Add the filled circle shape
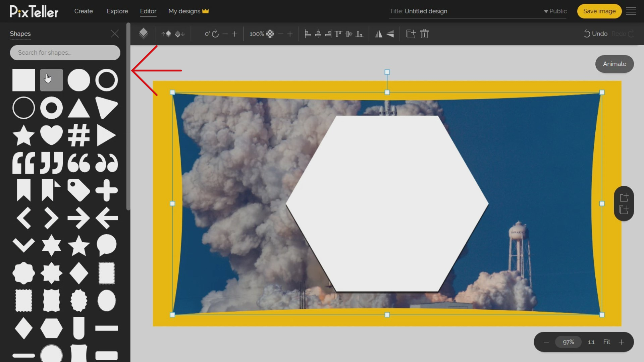 coord(79,80)
